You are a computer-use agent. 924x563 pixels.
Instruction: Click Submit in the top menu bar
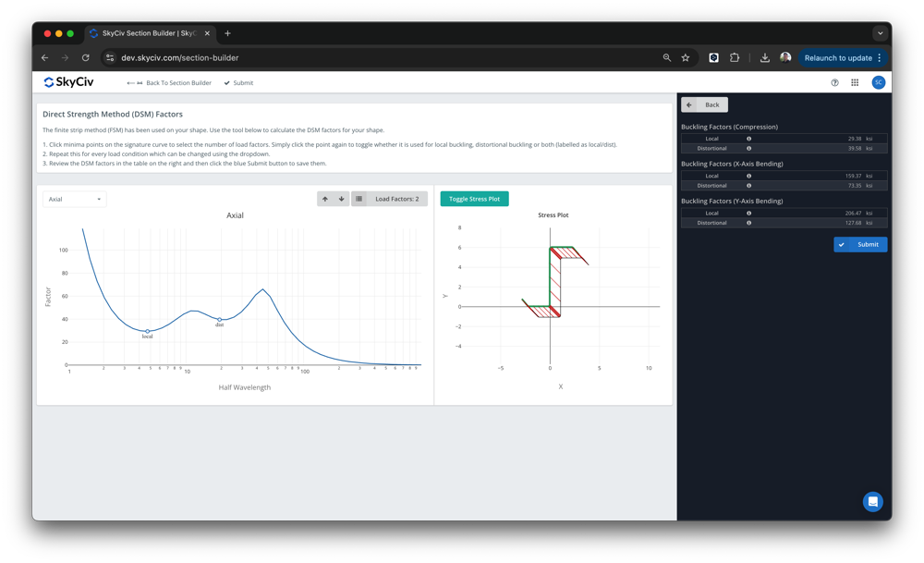[238, 83]
